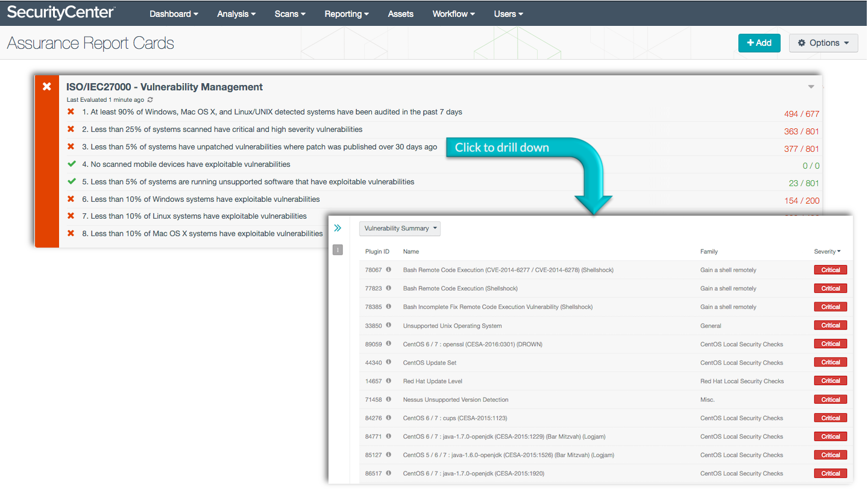The width and height of the screenshot is (868, 494).
Task: Click red X status icon of policy 6
Action: click(x=71, y=199)
